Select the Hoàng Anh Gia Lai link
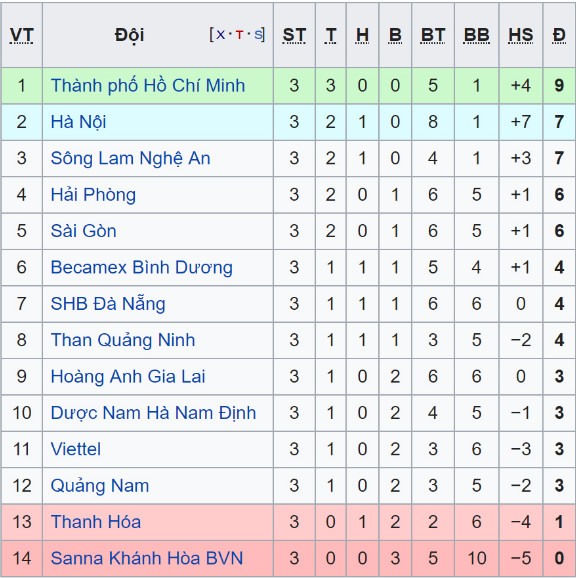 click(128, 376)
